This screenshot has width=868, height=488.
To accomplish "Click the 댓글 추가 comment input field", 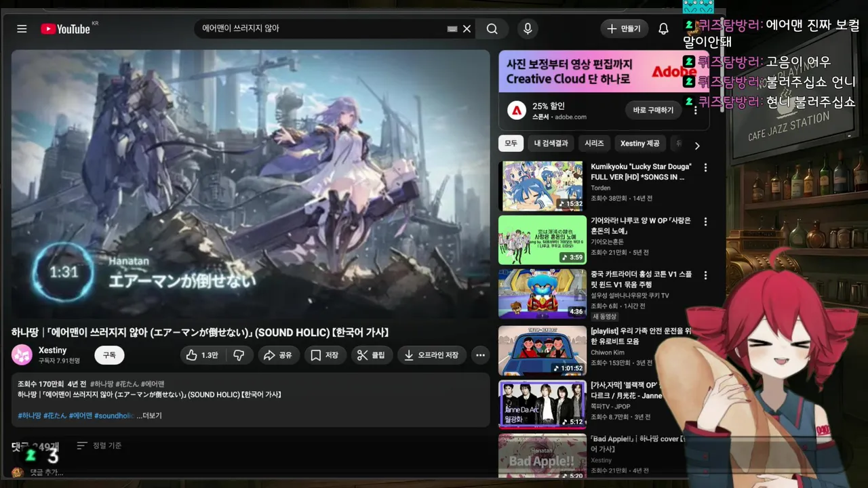I will pos(47,472).
